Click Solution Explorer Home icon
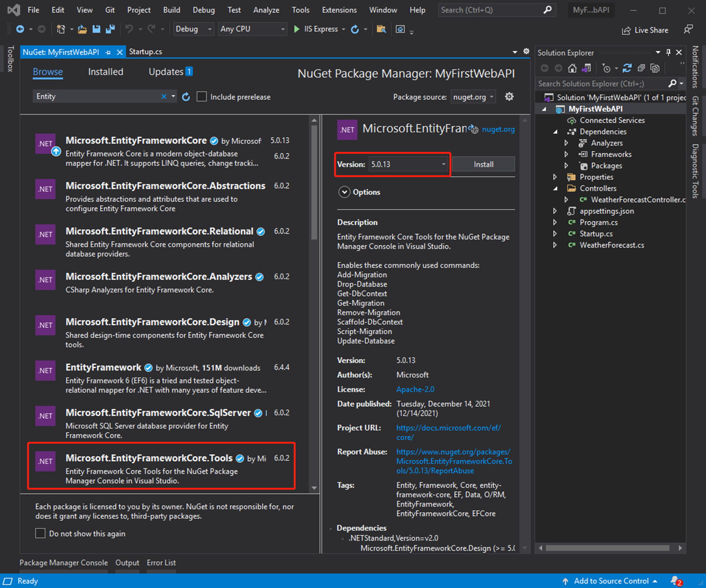This screenshot has width=706, height=588. (572, 68)
